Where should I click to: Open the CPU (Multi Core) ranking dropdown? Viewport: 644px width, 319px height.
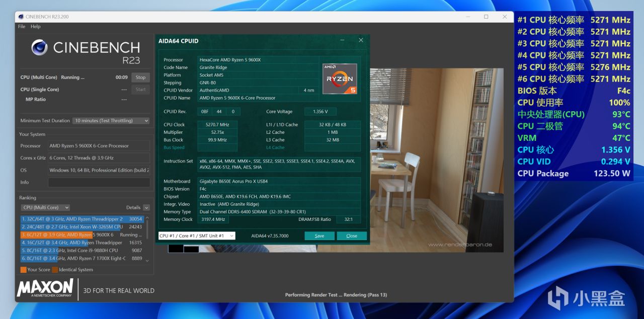pos(46,207)
